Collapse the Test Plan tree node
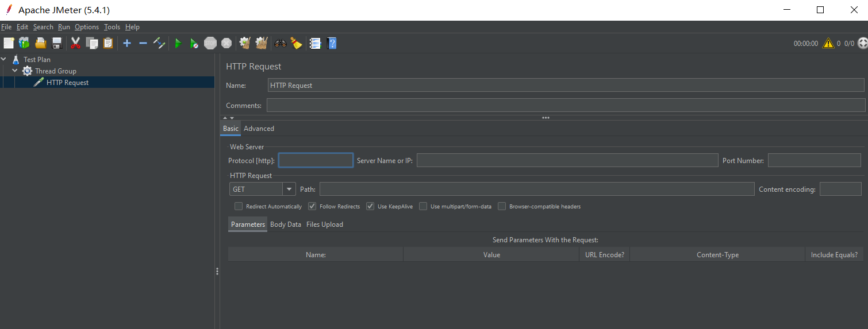This screenshot has height=329, width=868. coord(4,59)
